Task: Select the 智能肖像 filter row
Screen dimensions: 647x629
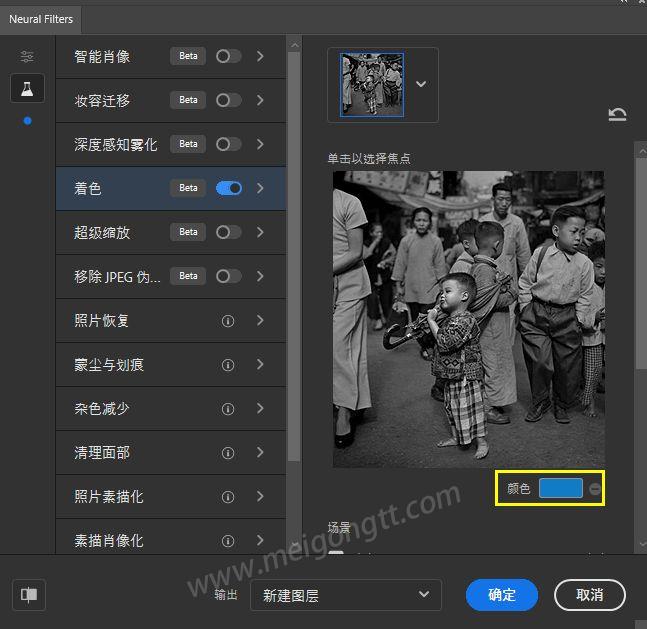Action: 171,57
